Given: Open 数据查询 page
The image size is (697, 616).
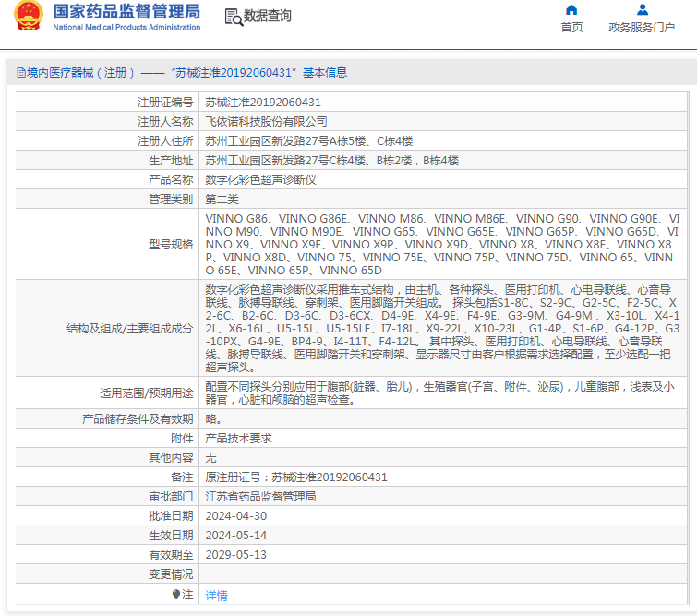Looking at the screenshot, I should 267,16.
